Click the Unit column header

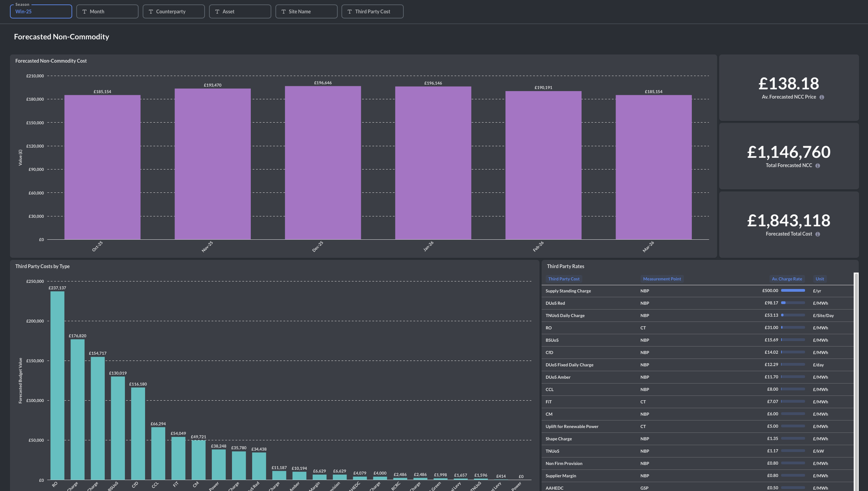pos(819,279)
